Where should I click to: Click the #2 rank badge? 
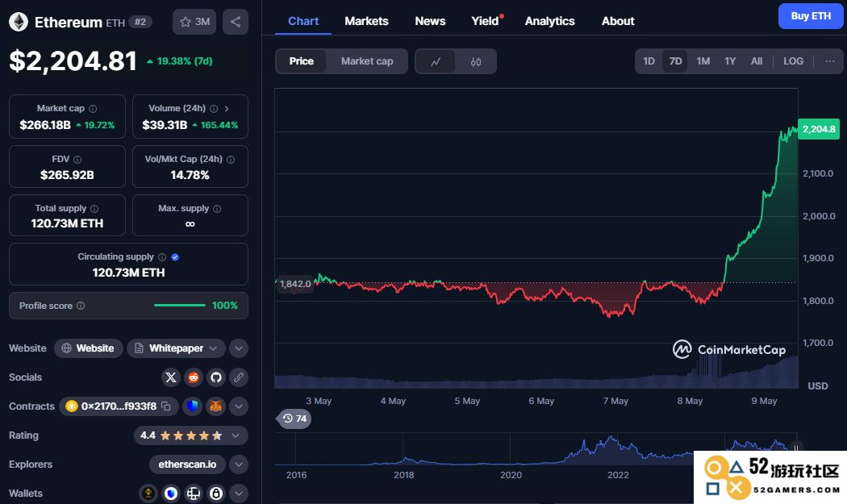pos(140,22)
